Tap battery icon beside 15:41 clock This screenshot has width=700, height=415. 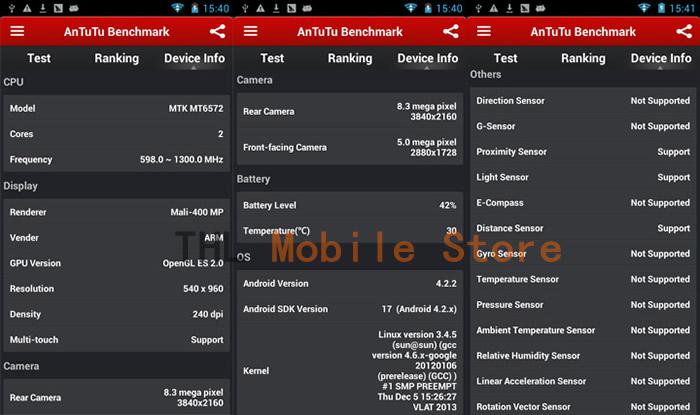coord(662,8)
